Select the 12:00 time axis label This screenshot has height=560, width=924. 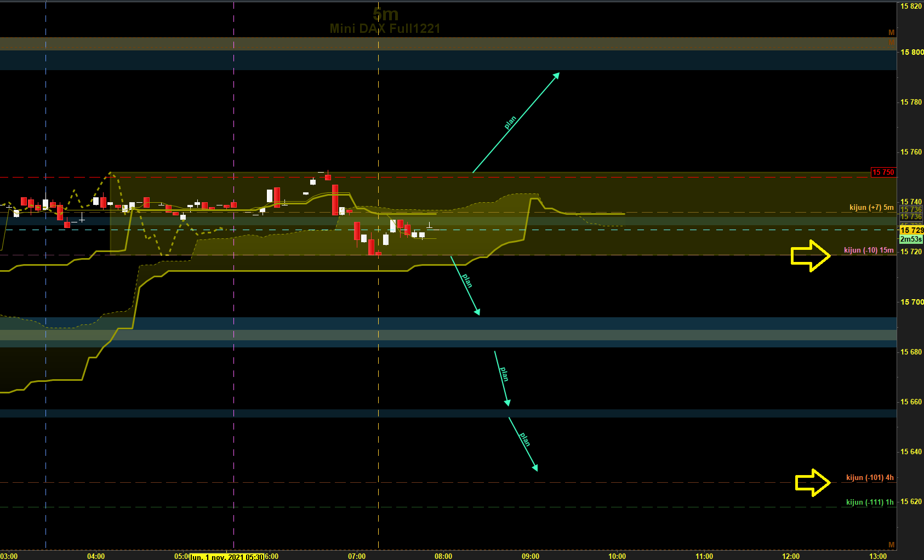tap(791, 556)
